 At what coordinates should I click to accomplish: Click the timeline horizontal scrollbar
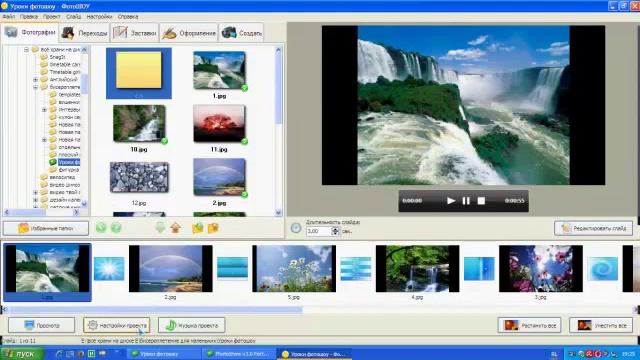tap(156, 310)
